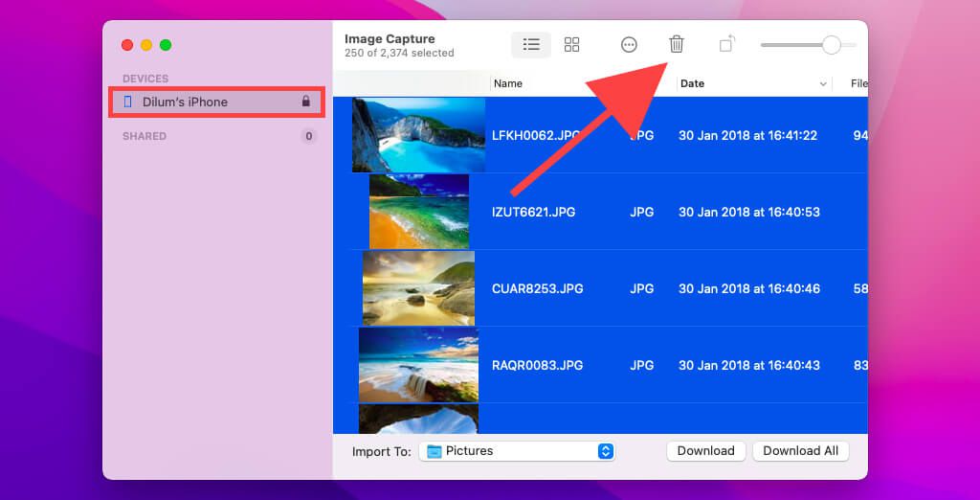
Task: Select the LFKH0062.JPG thumbnail
Action: [418, 135]
